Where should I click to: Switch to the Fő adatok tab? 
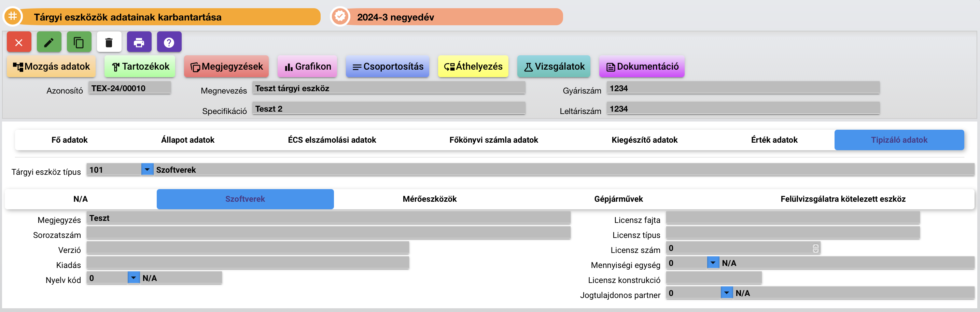(x=70, y=140)
